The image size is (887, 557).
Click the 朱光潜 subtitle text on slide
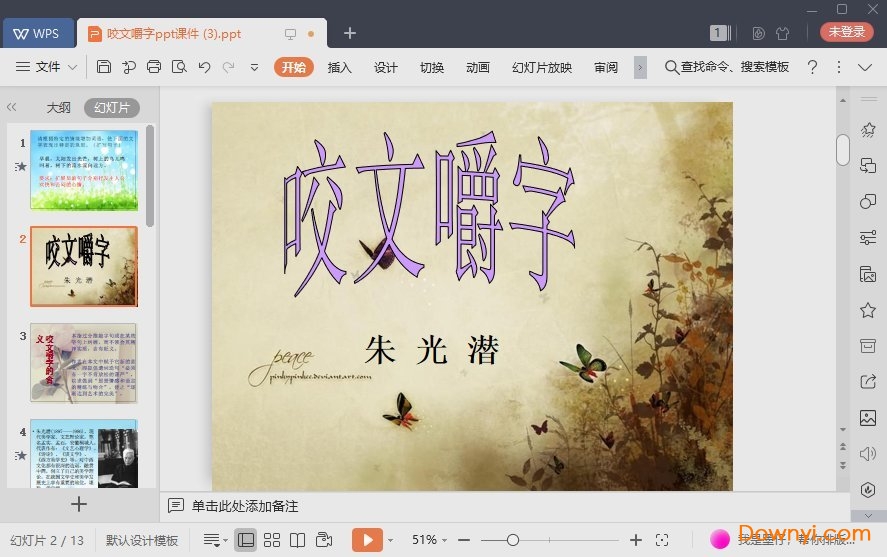click(x=432, y=349)
